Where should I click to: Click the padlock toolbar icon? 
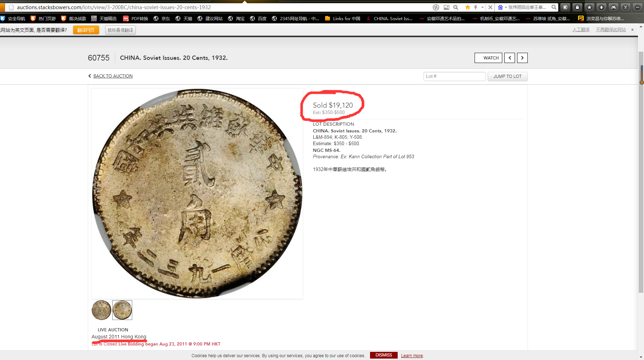[x=577, y=7]
